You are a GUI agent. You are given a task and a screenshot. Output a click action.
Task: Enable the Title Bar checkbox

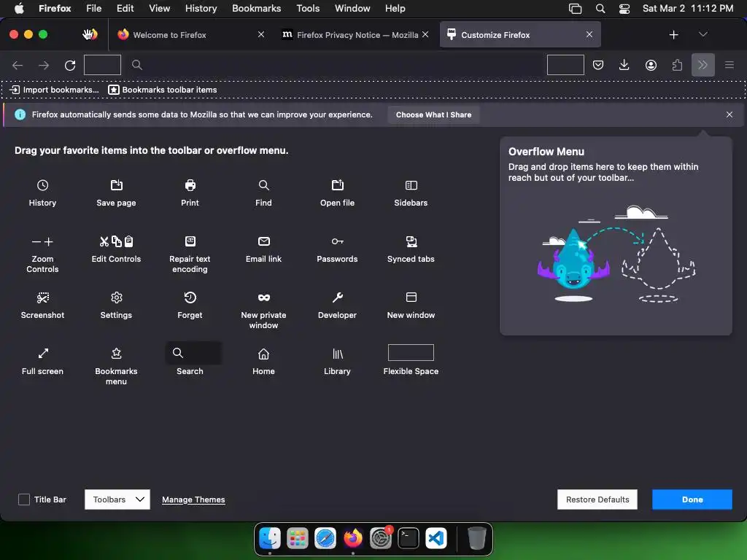(24, 499)
